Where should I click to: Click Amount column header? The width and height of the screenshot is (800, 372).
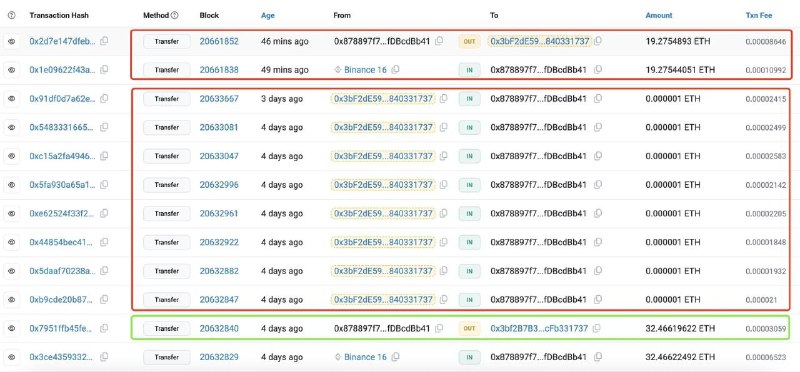coord(659,15)
